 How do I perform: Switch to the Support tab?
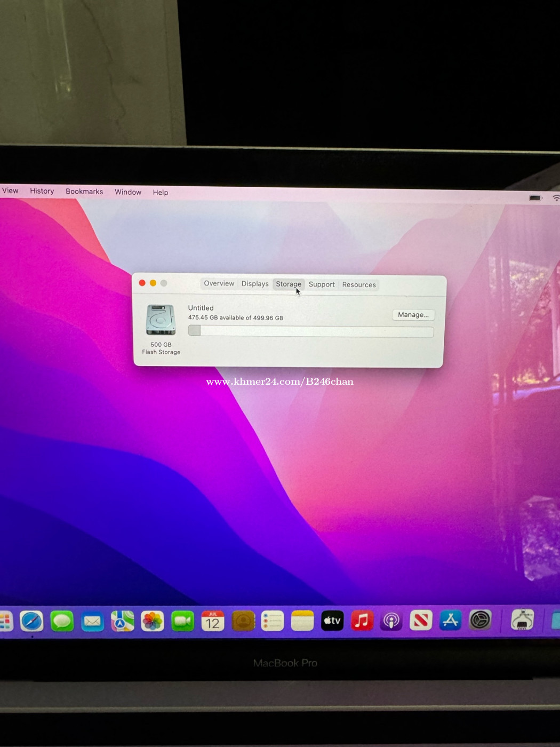[322, 284]
